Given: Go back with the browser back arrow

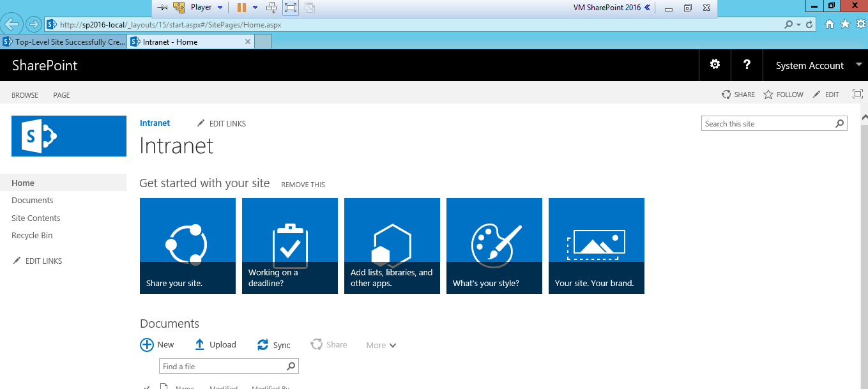Looking at the screenshot, I should pos(13,24).
